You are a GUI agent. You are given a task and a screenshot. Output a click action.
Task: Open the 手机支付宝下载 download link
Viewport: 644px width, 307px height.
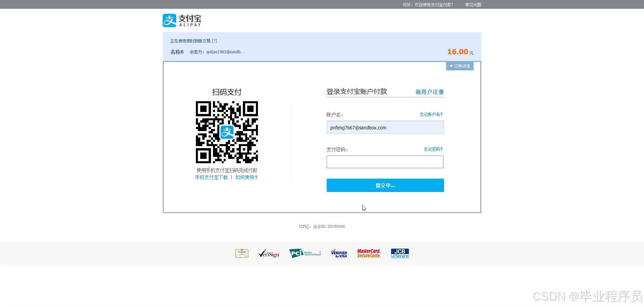pos(211,177)
